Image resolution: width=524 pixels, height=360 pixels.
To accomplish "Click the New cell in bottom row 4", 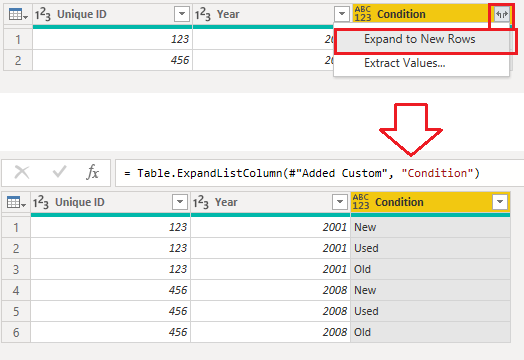I will tap(430, 290).
